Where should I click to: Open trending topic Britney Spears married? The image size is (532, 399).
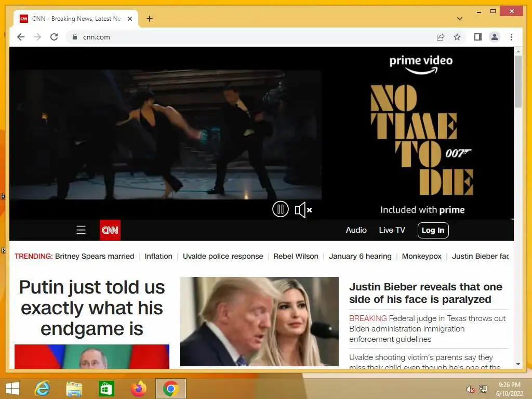coord(95,256)
